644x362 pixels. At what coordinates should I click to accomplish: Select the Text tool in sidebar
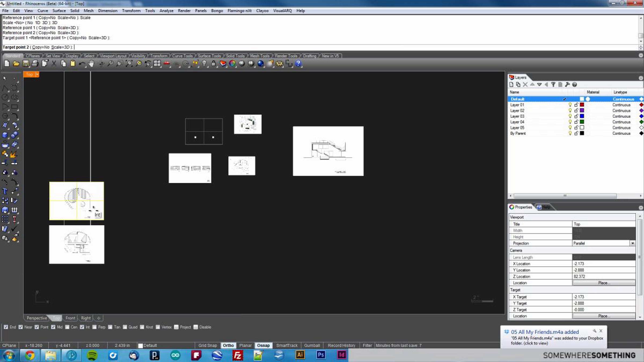[5, 191]
